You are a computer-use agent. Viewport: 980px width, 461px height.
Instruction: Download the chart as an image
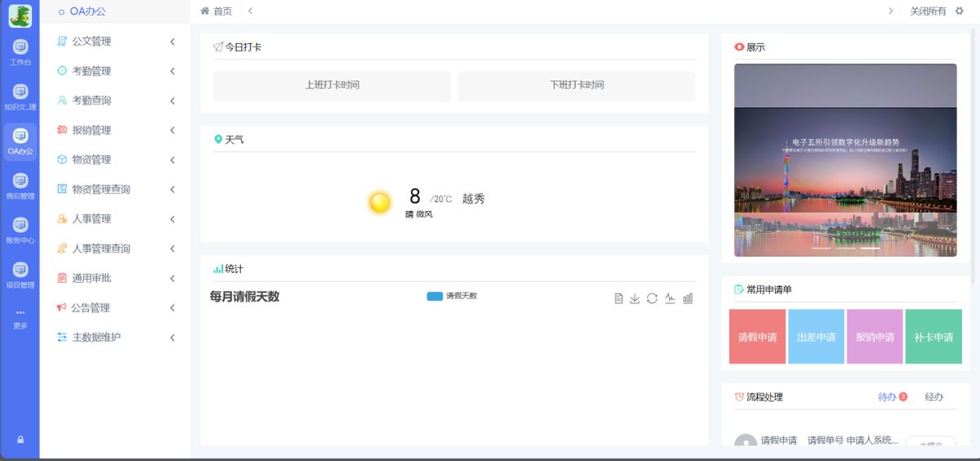pos(635,298)
